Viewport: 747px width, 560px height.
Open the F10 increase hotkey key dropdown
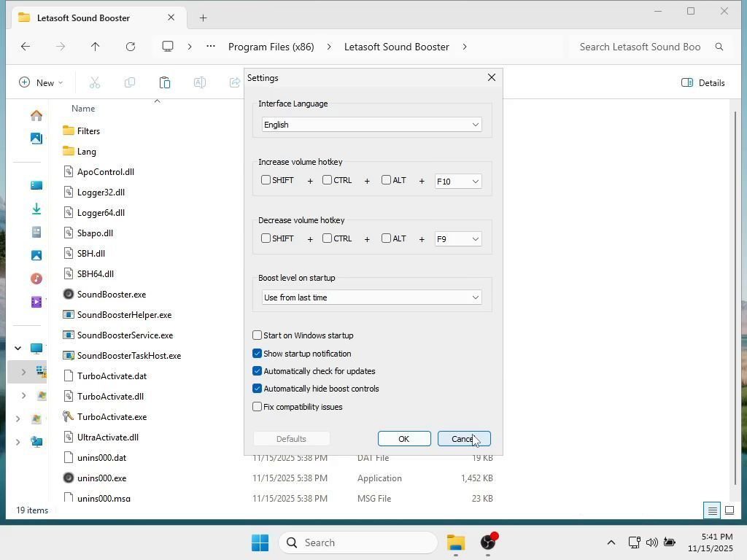click(458, 182)
